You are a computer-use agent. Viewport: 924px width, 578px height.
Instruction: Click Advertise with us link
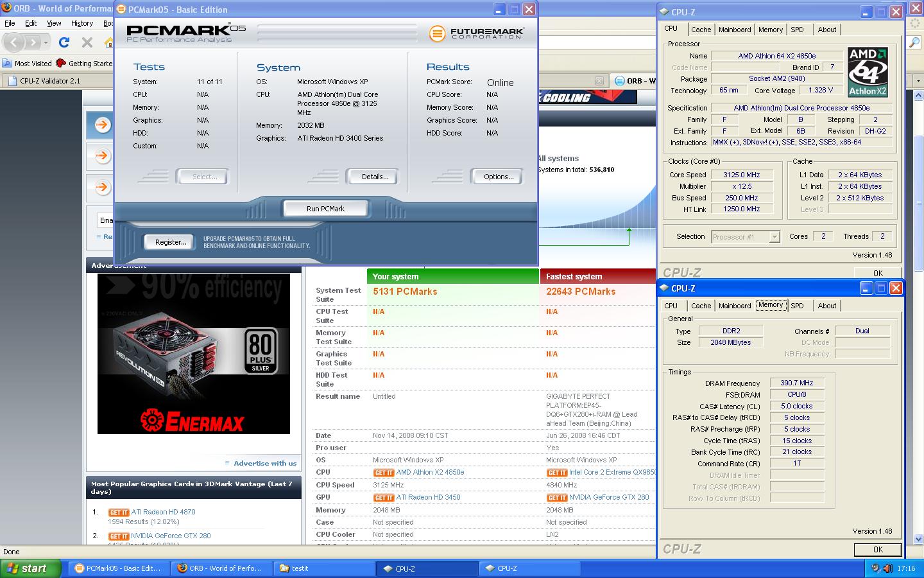click(265, 463)
